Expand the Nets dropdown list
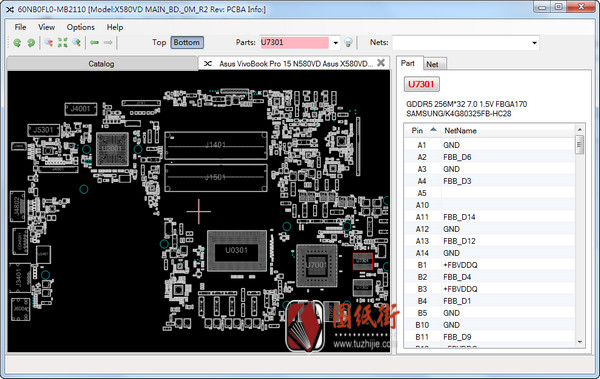600x379 pixels. coord(534,42)
